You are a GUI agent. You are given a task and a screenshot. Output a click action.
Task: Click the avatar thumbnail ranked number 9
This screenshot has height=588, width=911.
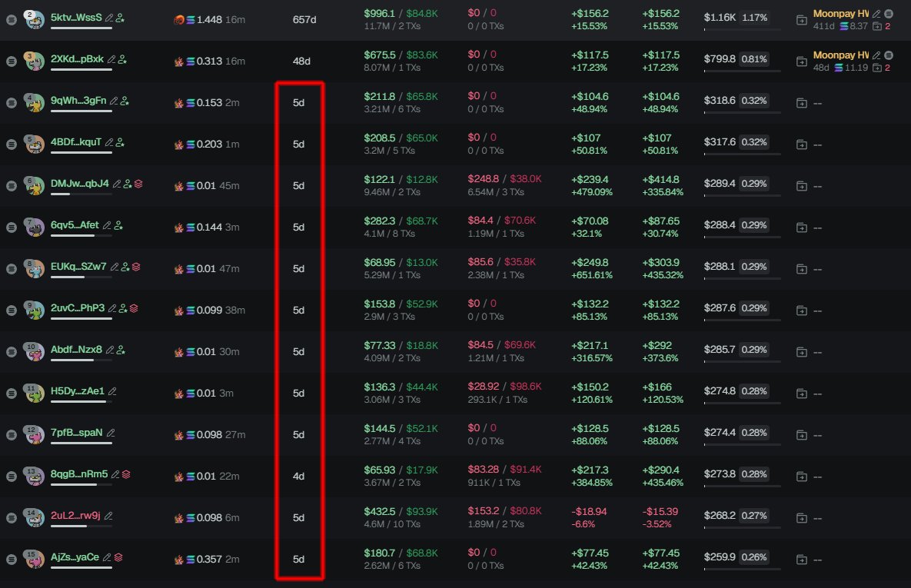pos(34,311)
